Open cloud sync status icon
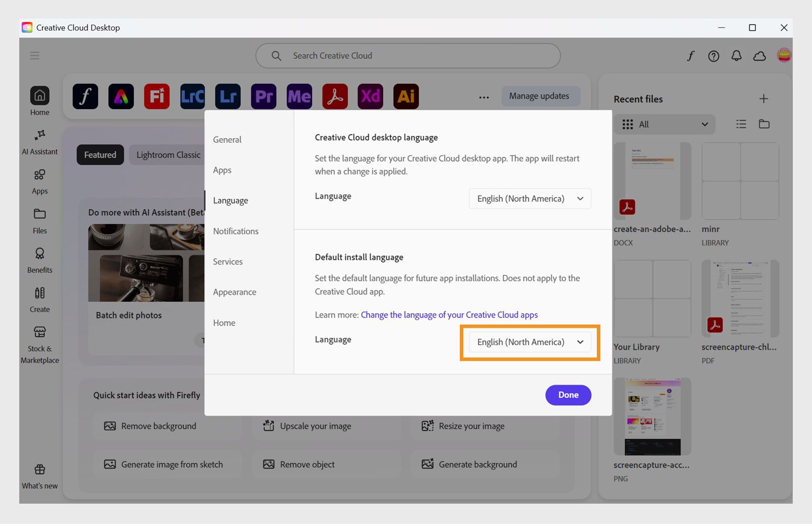 [760, 56]
